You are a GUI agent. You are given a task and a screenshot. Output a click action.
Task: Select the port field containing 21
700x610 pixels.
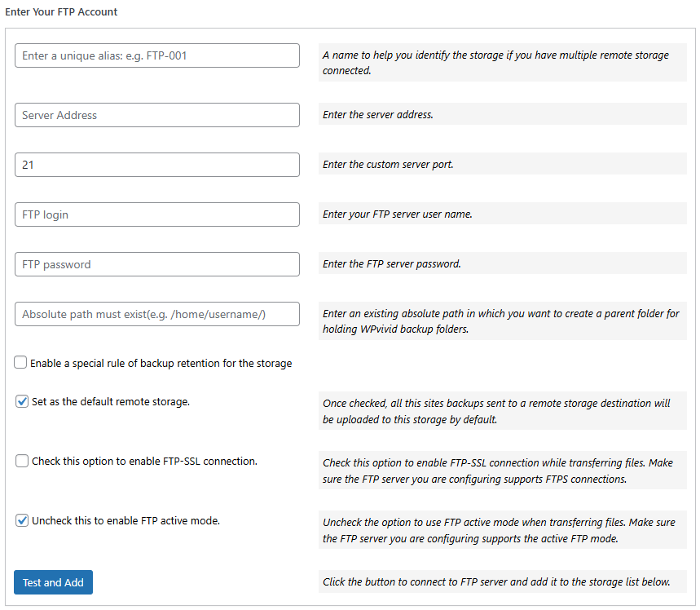tap(156, 164)
